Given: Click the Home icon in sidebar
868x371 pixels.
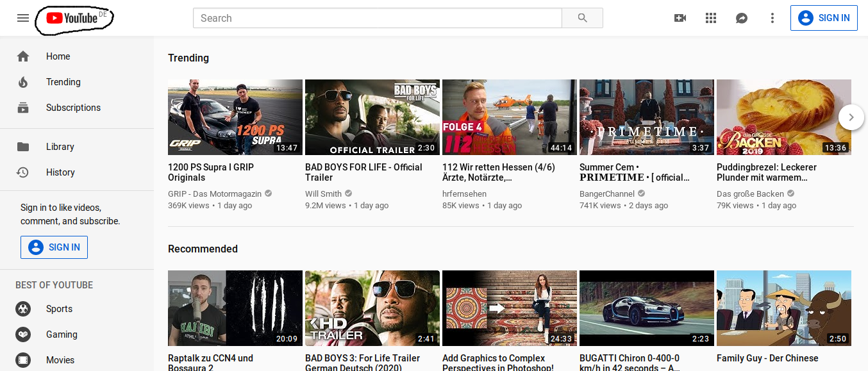Looking at the screenshot, I should point(23,56).
